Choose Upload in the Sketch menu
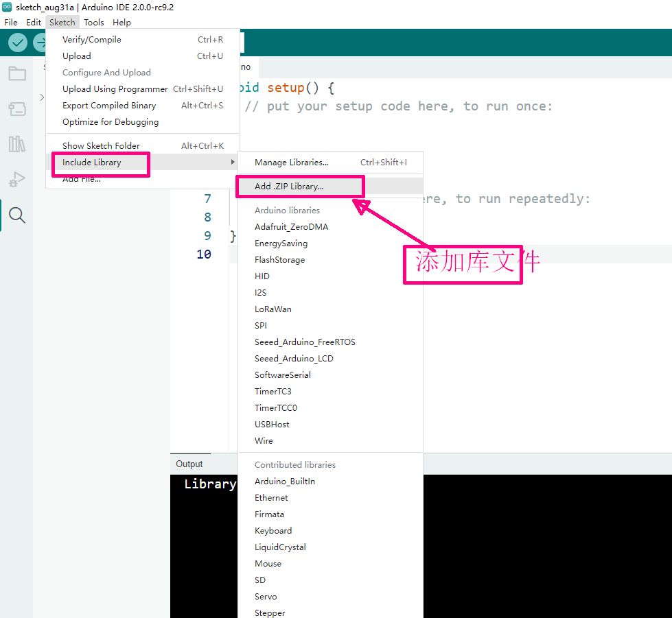The height and width of the screenshot is (618, 672). point(143,56)
